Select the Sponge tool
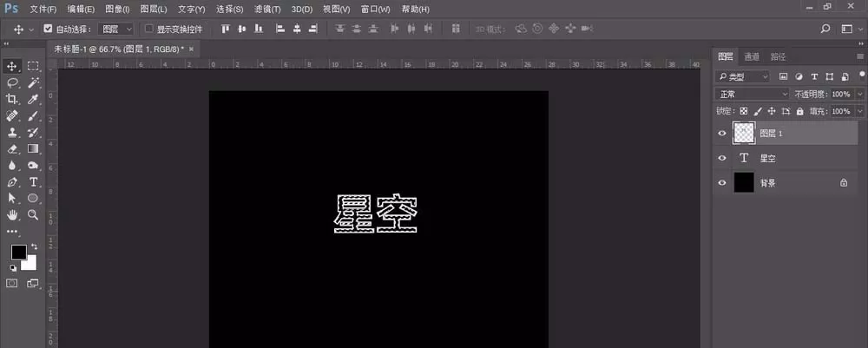 click(33, 166)
